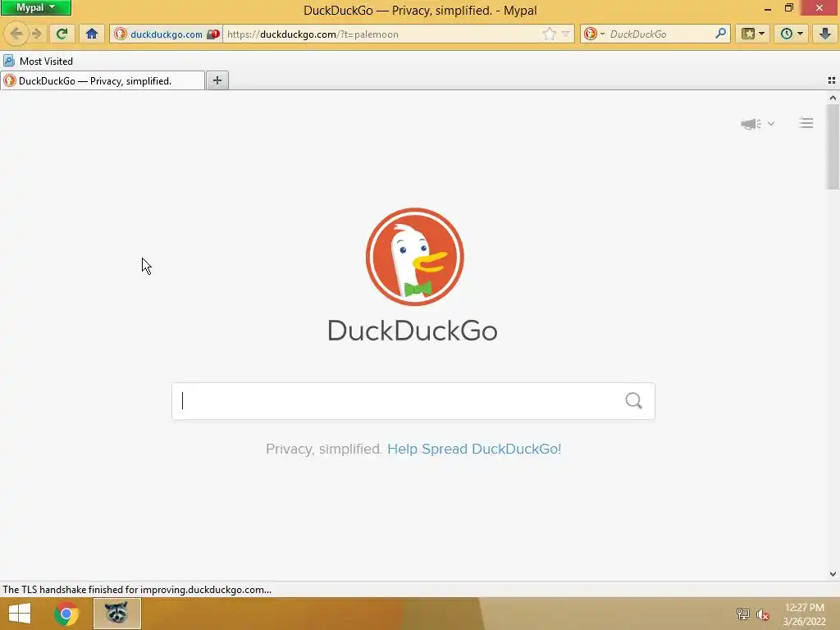Open the History toolbar button dropdown
840x630 pixels.
(792, 34)
